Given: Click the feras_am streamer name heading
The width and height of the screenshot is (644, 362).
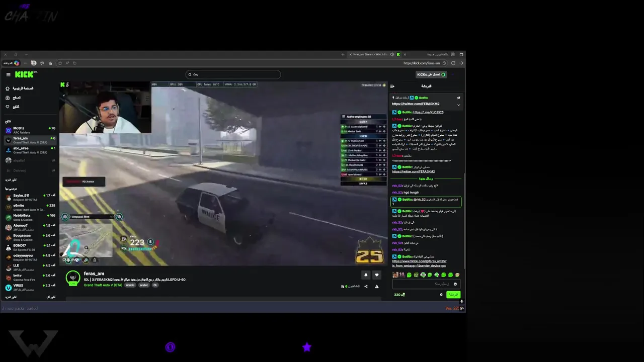Looking at the screenshot, I should tap(94, 274).
